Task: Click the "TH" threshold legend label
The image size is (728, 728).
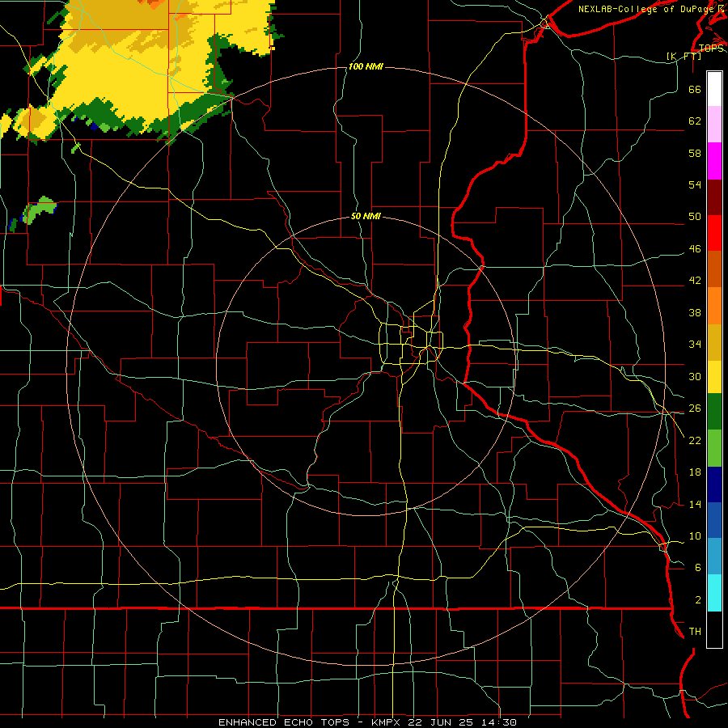Action: [695, 632]
